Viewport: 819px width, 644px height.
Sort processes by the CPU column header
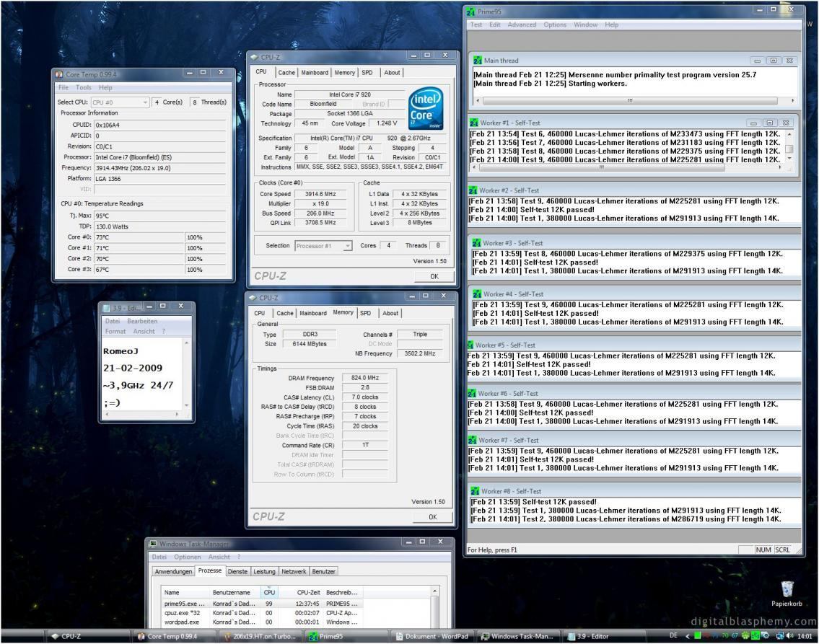point(269,592)
